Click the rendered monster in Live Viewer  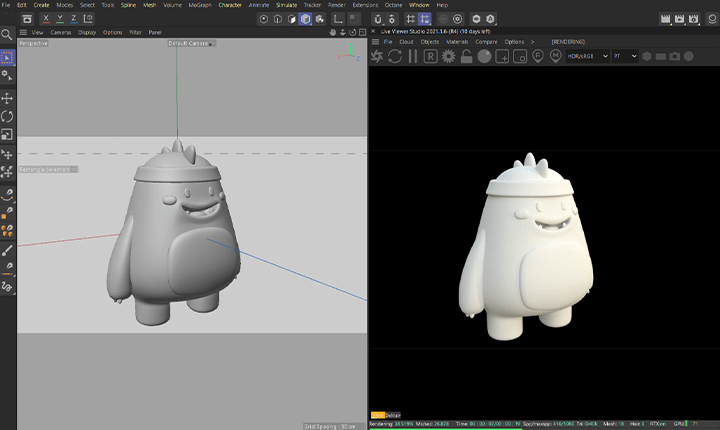click(x=526, y=248)
